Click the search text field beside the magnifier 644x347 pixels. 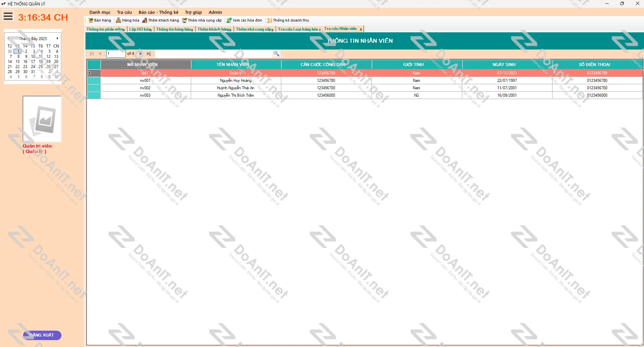[x=214, y=54]
